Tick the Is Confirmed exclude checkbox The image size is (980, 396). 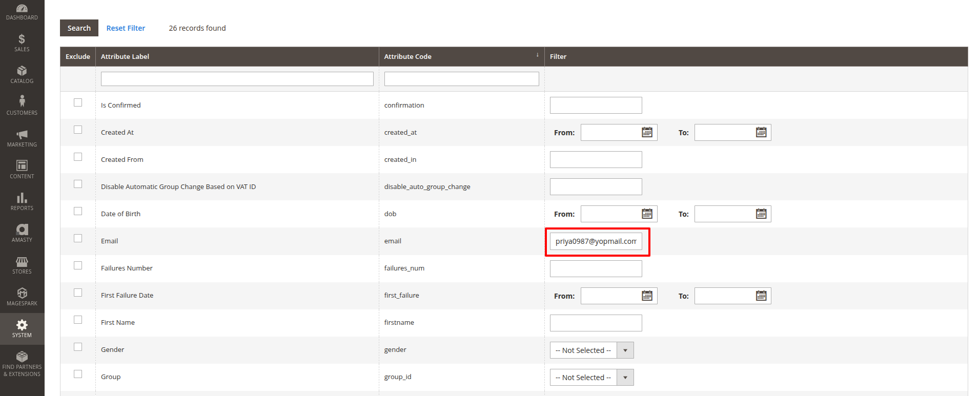tap(78, 102)
